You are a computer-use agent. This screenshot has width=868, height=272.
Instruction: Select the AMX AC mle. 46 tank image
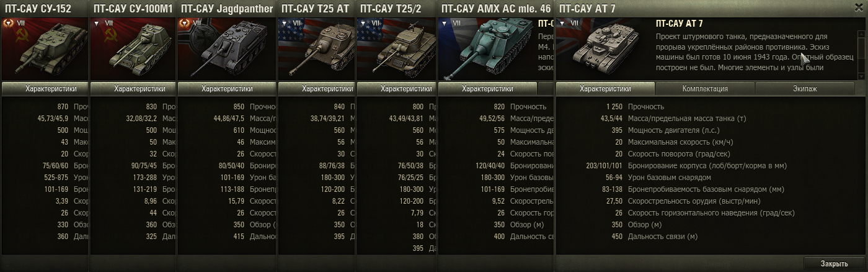487,48
